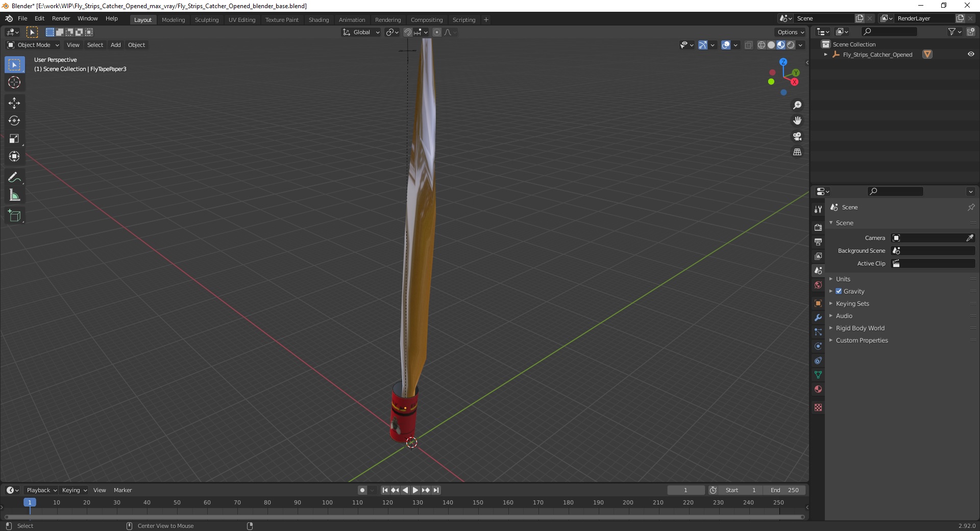Image resolution: width=980 pixels, height=531 pixels.
Task: Open the Add menu in viewport header
Action: [116, 45]
